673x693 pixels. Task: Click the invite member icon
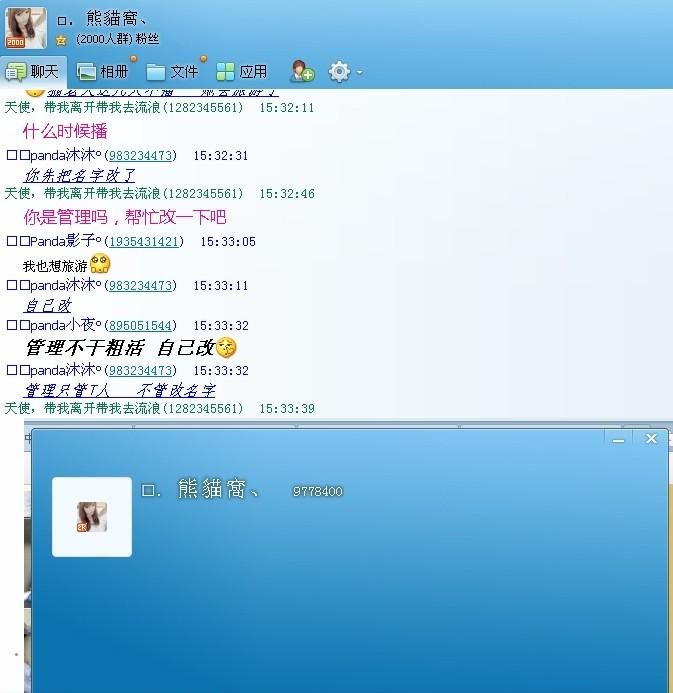point(301,71)
